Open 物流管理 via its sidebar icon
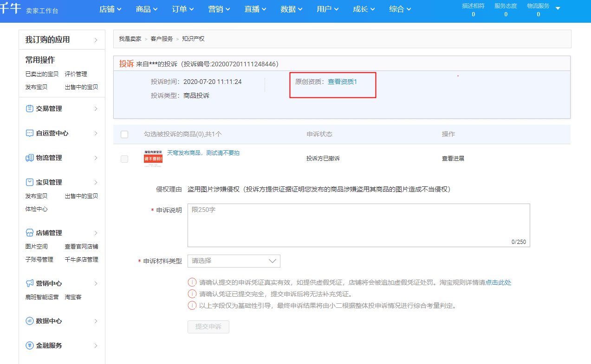 coord(29,157)
